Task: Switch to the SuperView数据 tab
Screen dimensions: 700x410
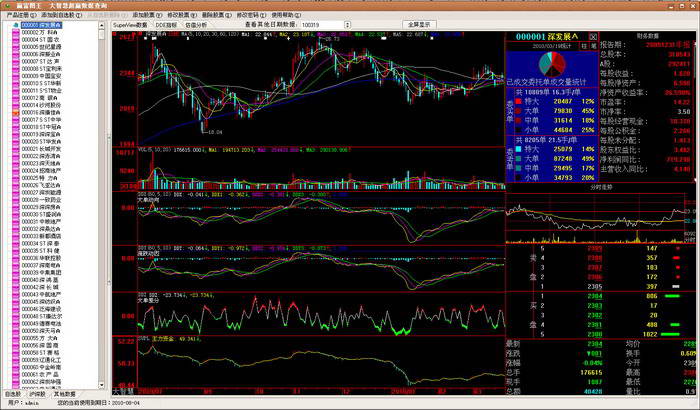Action: pos(130,25)
